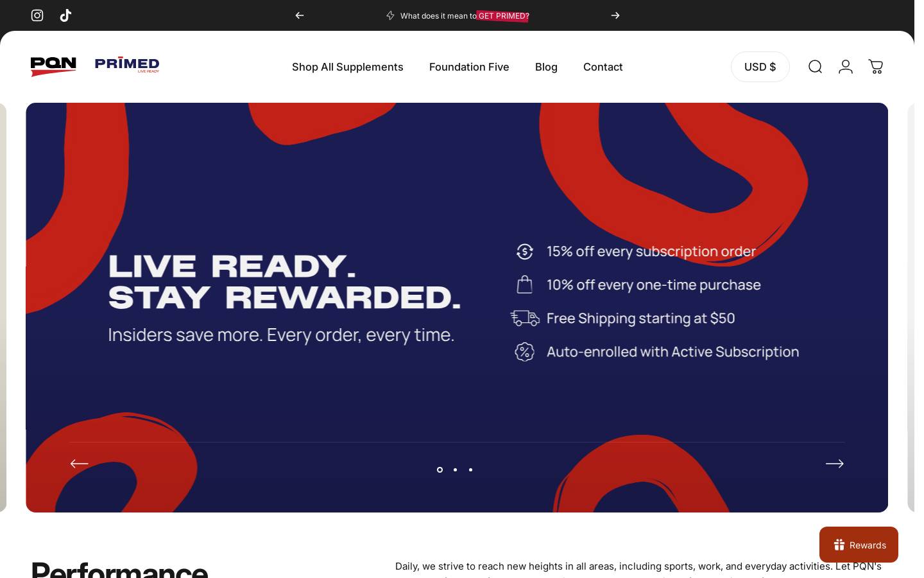Open the Rewards button

[x=859, y=545]
